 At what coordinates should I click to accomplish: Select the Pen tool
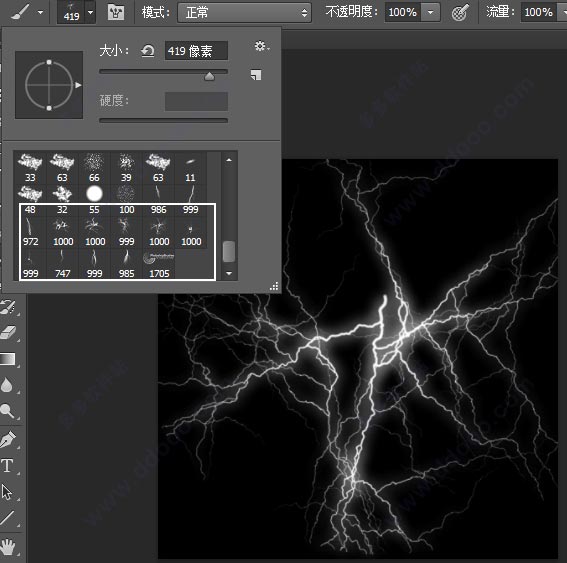click(8, 439)
